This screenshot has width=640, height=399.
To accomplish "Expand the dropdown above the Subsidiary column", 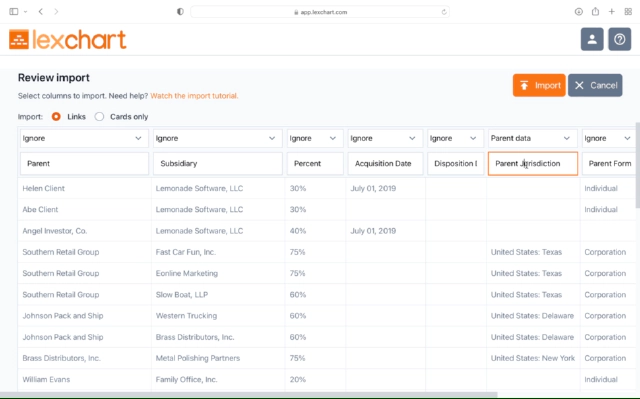I will pyautogui.click(x=218, y=138).
